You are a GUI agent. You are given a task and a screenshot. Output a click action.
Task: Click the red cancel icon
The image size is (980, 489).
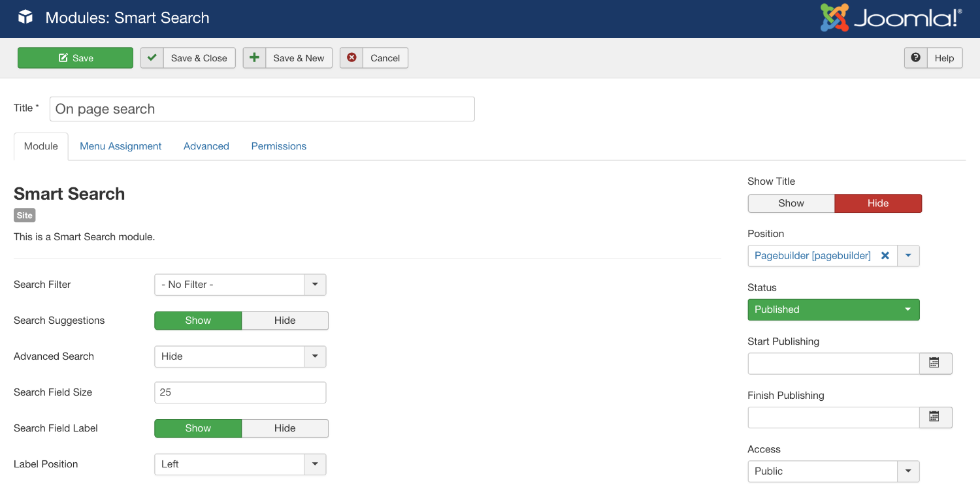click(x=351, y=57)
